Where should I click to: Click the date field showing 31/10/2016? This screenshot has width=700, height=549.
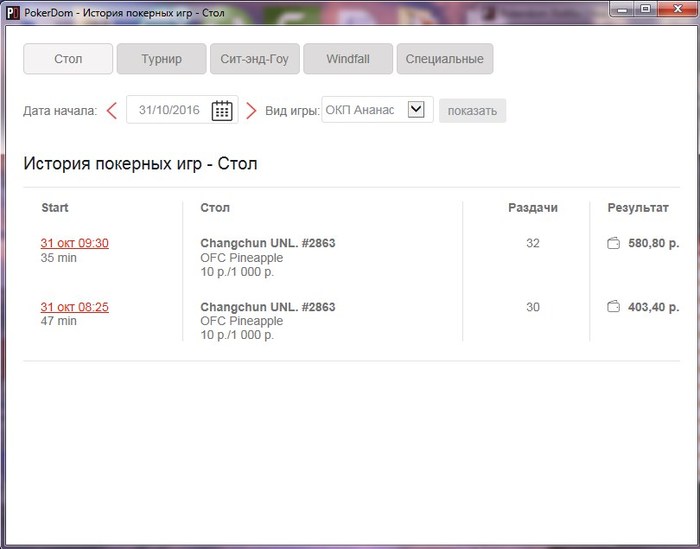[182, 109]
